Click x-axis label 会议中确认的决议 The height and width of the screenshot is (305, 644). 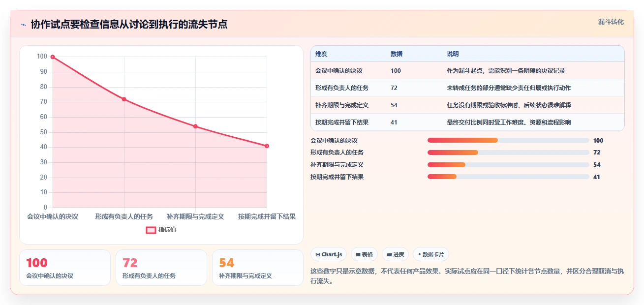(x=53, y=216)
